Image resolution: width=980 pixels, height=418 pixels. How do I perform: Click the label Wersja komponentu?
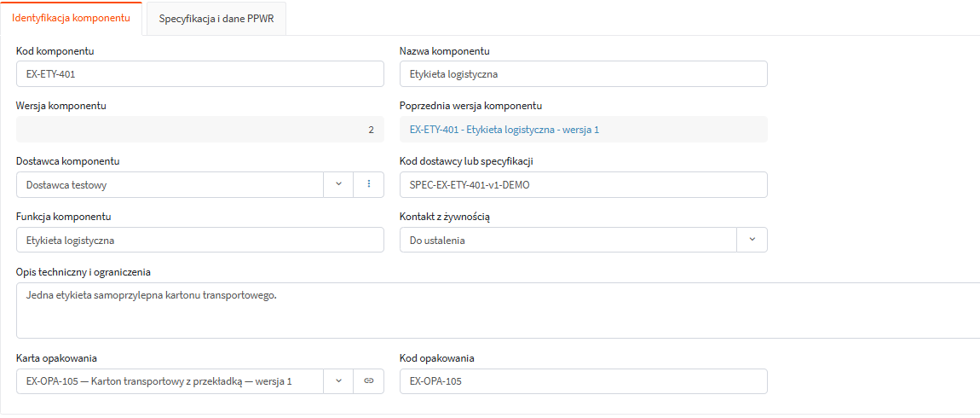tap(61, 106)
